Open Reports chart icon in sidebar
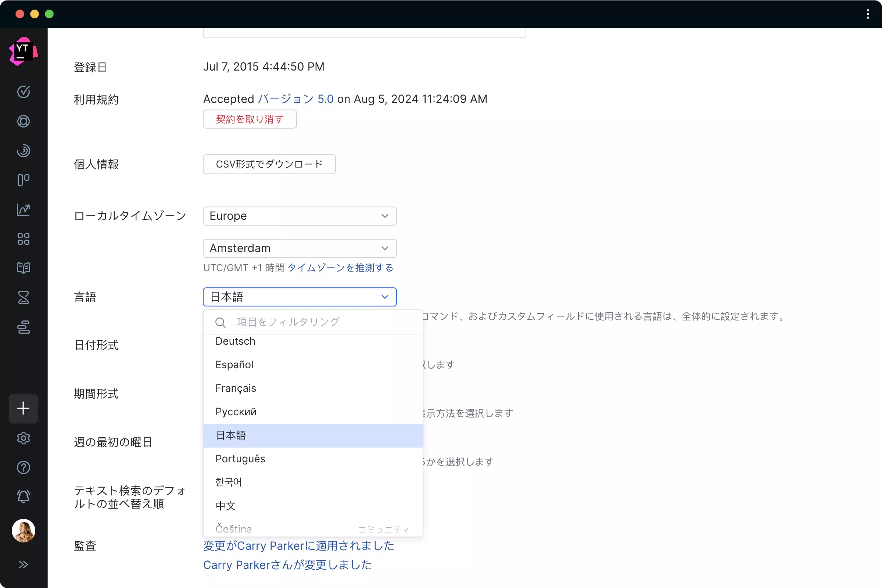The width and height of the screenshot is (882, 588). (23, 209)
